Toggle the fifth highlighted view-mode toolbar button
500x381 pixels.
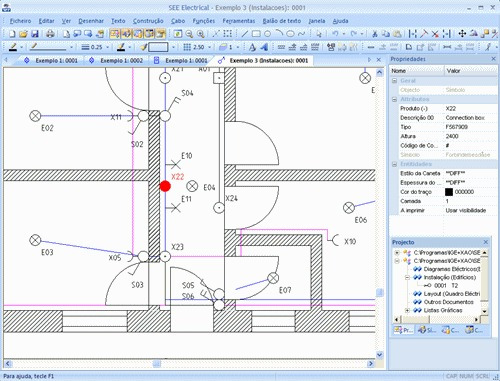click(161, 34)
